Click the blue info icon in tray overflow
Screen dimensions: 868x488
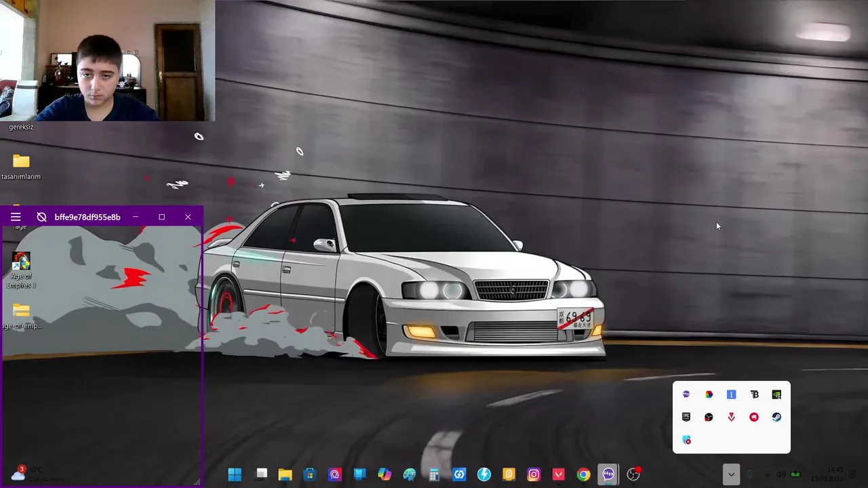click(x=731, y=394)
